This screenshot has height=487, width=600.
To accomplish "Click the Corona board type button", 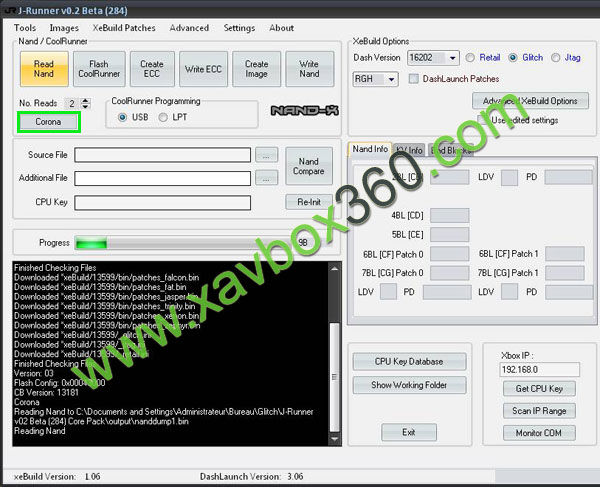I will point(48,122).
